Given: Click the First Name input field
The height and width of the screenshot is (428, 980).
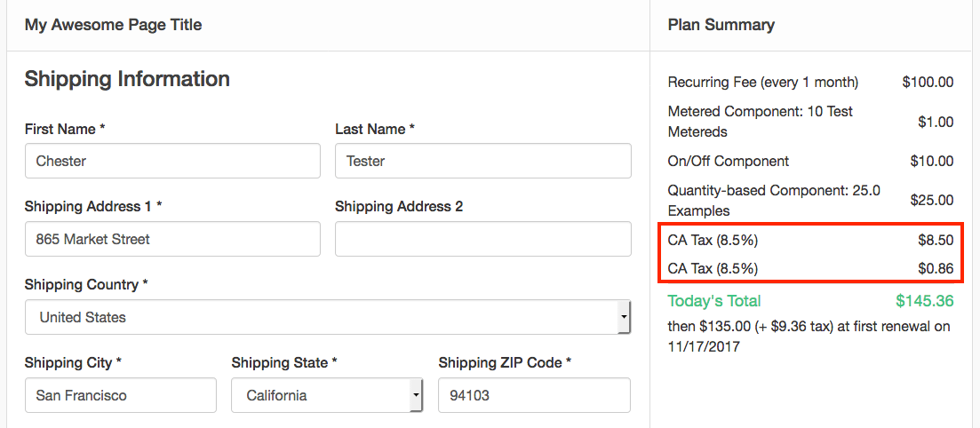Looking at the screenshot, I should (172, 161).
